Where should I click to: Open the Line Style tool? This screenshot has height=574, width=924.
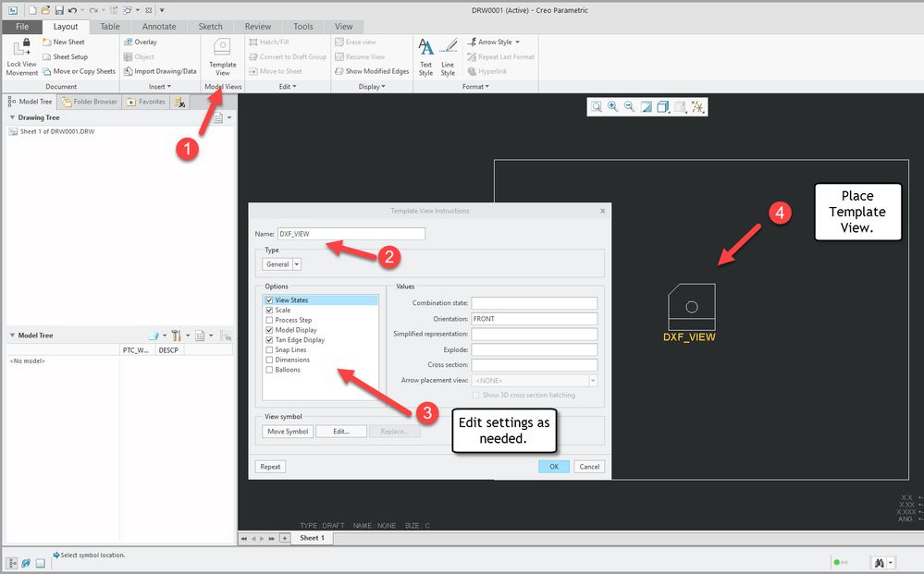coord(448,57)
